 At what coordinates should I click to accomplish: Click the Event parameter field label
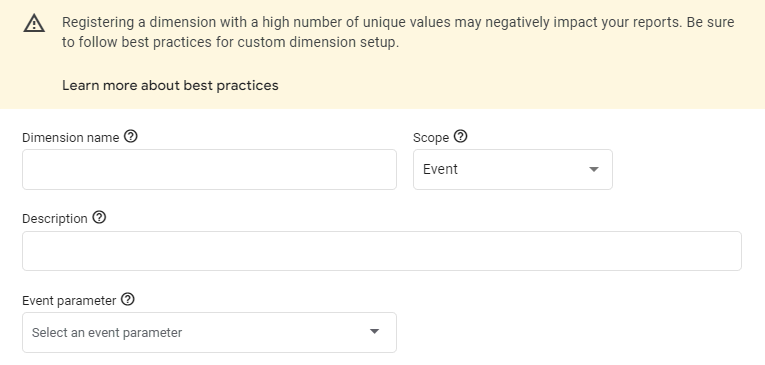pos(69,301)
